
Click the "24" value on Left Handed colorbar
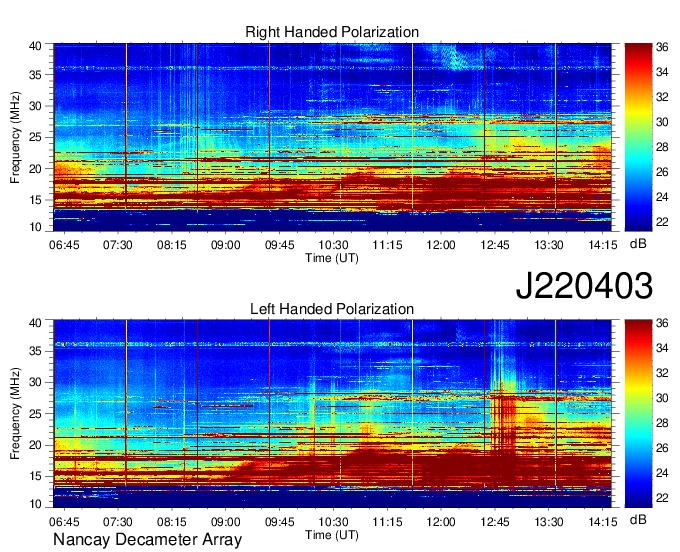(662, 474)
